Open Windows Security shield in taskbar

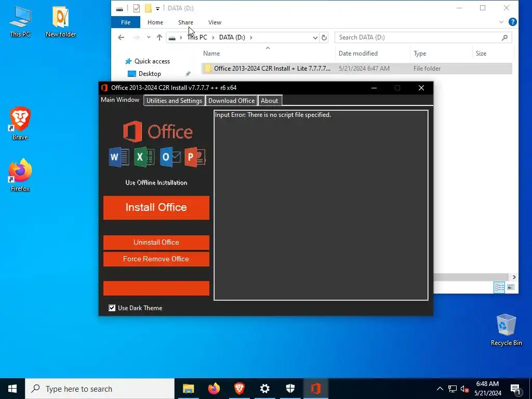point(290,389)
